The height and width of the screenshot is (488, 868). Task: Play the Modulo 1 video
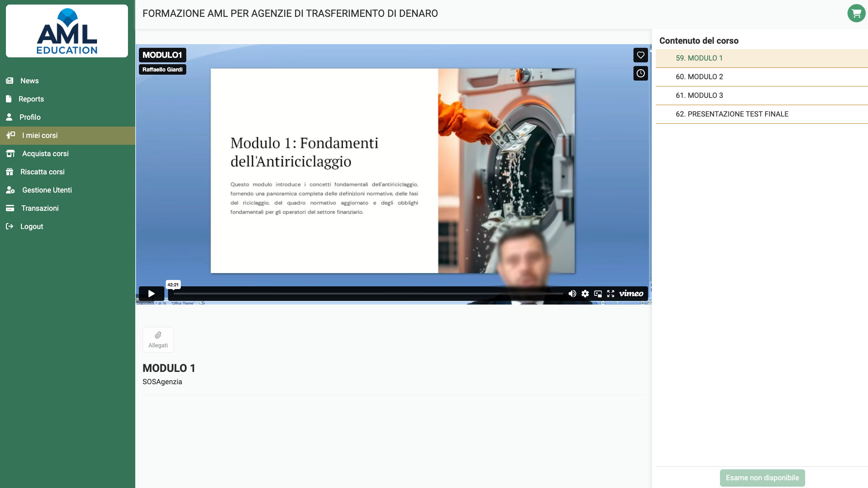[x=151, y=294]
